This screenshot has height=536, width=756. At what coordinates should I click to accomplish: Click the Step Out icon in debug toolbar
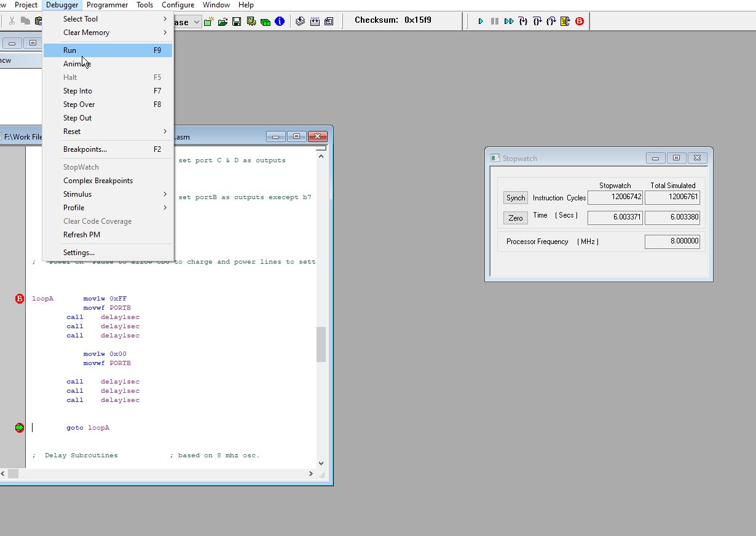[x=551, y=21]
